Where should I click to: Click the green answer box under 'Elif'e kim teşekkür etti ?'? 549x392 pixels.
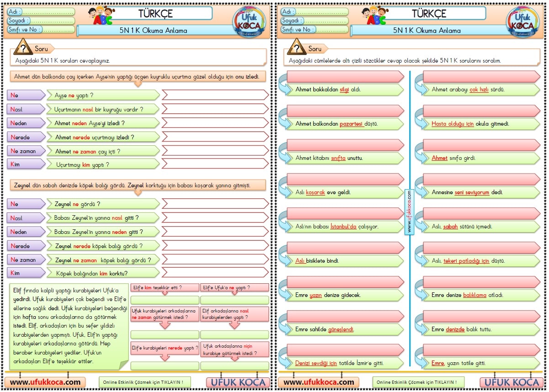(x=165, y=300)
